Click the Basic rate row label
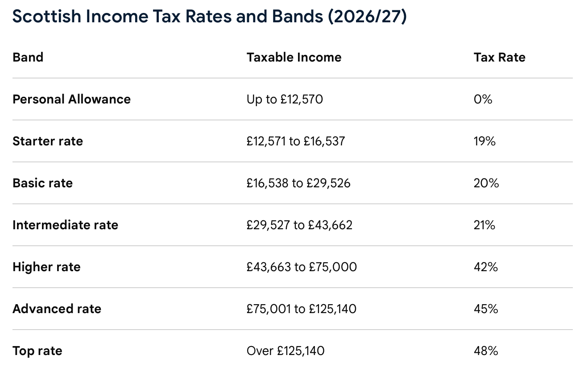Image resolution: width=588 pixels, height=380 pixels. pyautogui.click(x=42, y=183)
